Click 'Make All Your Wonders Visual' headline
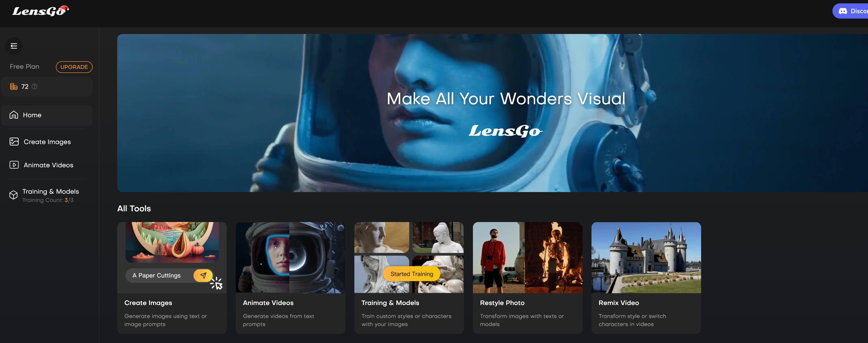868x343 pixels. (506, 99)
